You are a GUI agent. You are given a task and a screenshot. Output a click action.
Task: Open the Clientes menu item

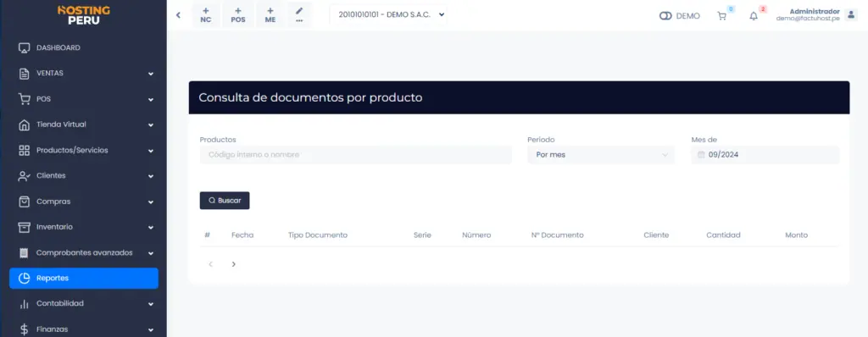84,176
